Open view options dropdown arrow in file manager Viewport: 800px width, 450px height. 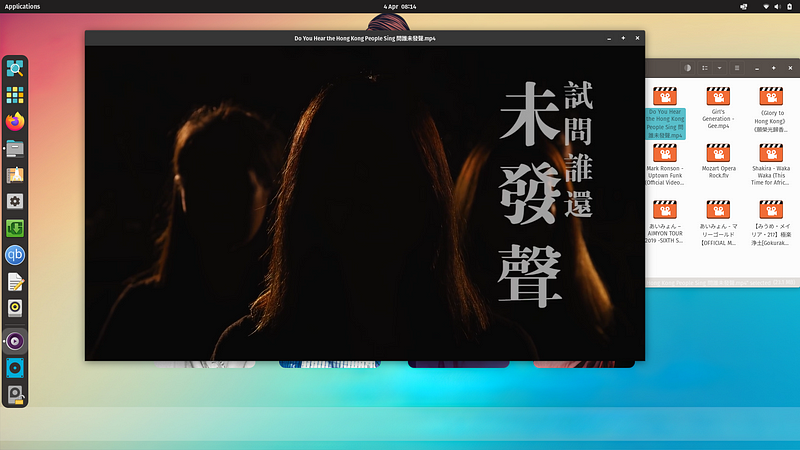coord(719,68)
